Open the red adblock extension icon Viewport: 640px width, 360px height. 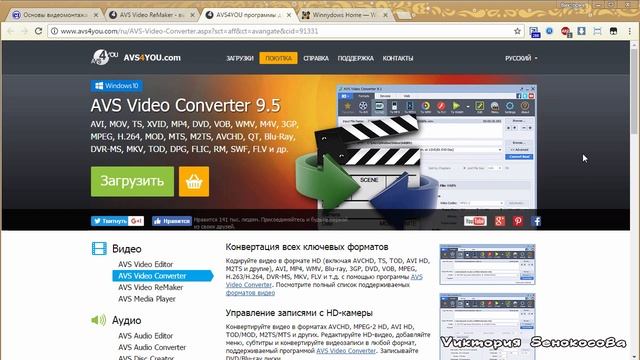(566, 31)
